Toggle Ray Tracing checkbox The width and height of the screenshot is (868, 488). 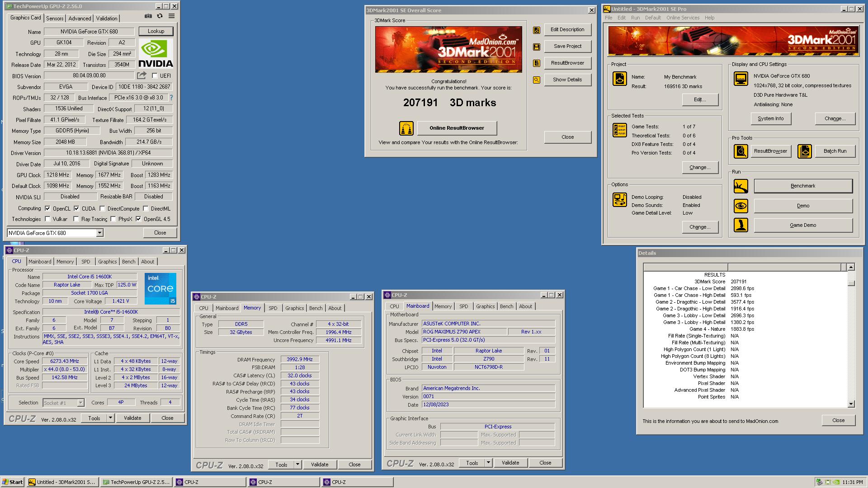coord(76,219)
